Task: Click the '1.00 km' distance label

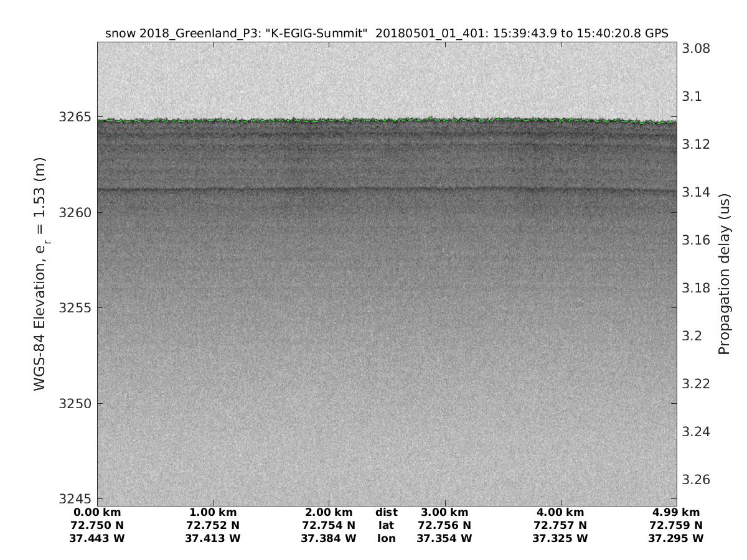Action: pyautogui.click(x=213, y=513)
